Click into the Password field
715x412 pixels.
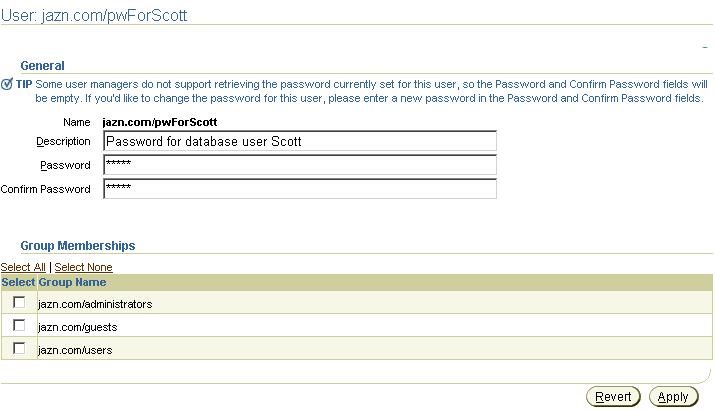(300, 165)
